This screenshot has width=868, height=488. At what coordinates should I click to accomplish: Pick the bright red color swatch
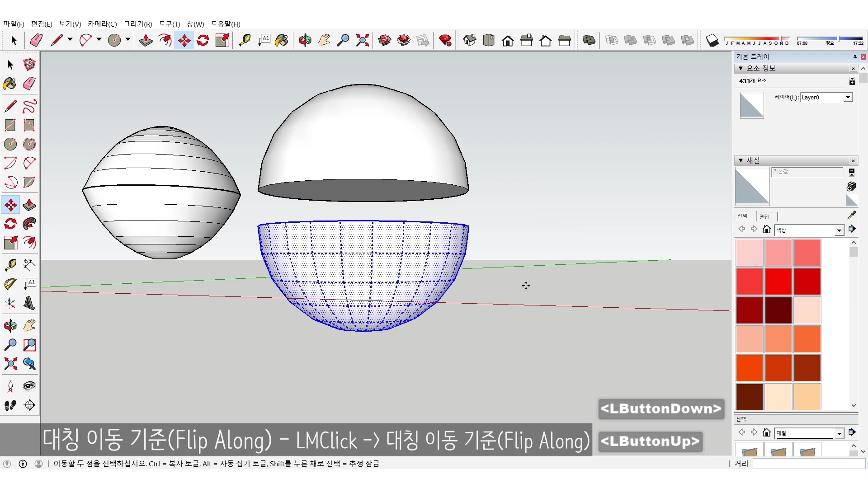(x=778, y=281)
